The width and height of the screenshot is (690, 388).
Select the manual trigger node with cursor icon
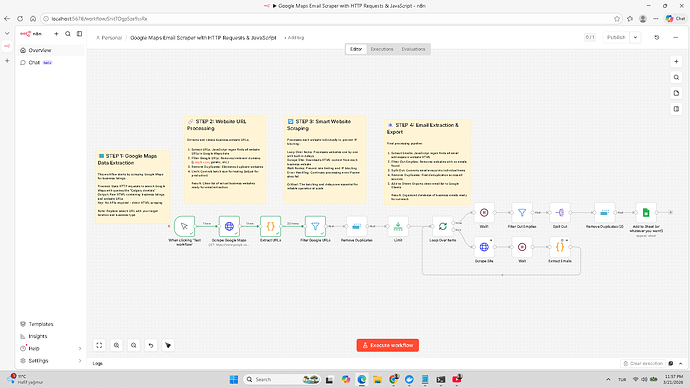pos(184,226)
